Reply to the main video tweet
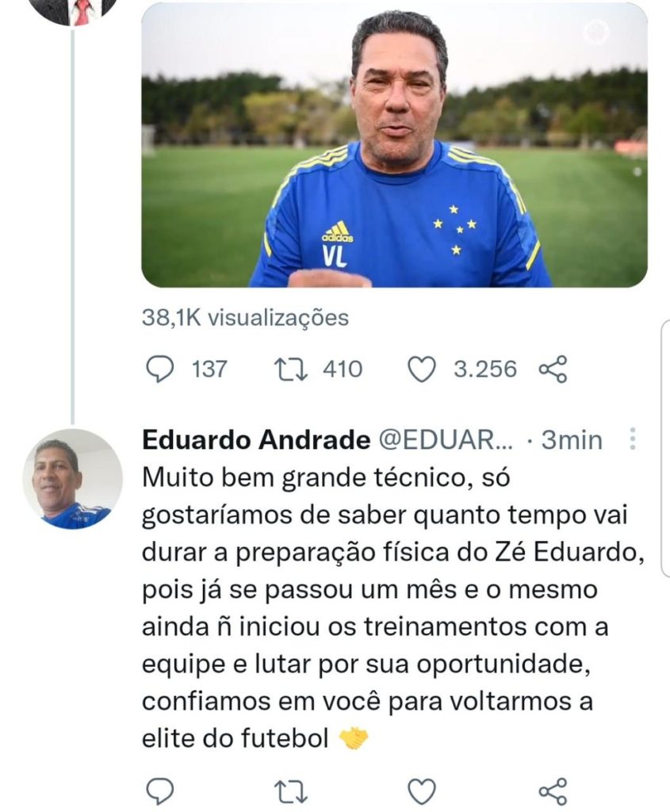670x812 pixels. 161,370
